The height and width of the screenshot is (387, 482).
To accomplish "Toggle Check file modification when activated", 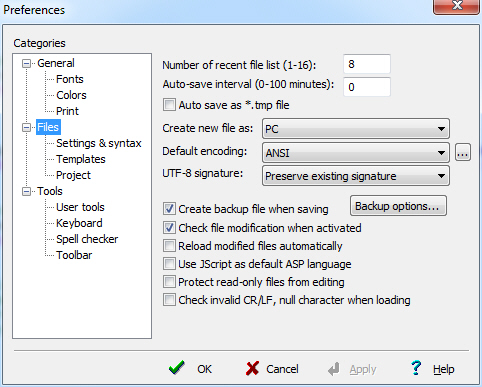I will (x=169, y=228).
